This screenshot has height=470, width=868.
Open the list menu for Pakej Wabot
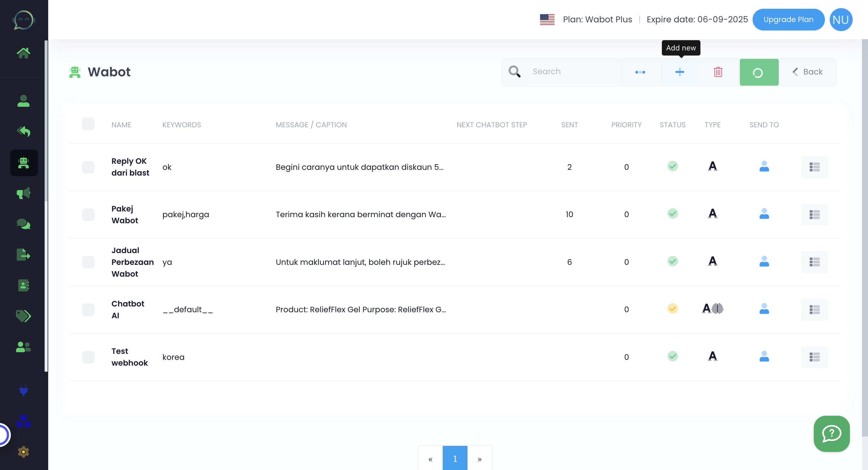814,215
